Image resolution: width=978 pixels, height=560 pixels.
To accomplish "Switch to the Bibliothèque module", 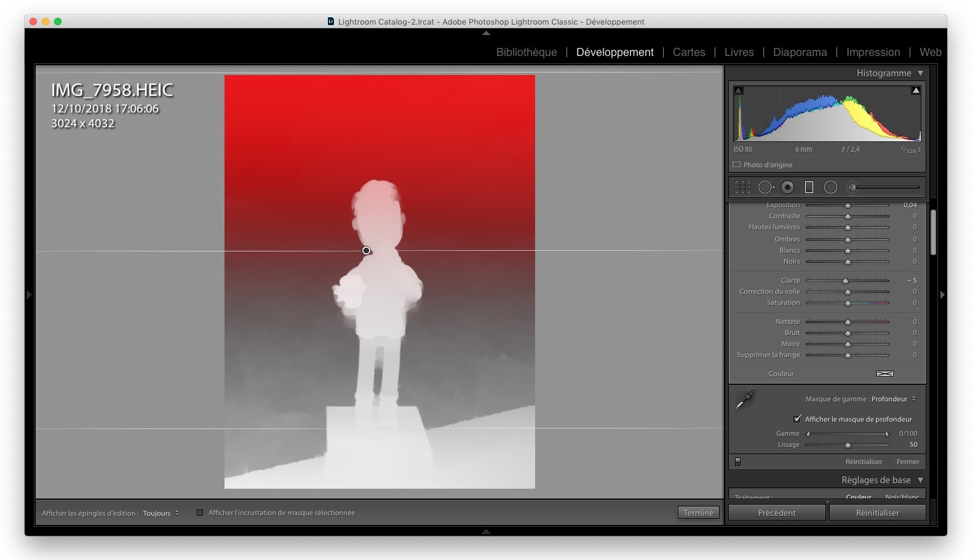I will click(527, 52).
